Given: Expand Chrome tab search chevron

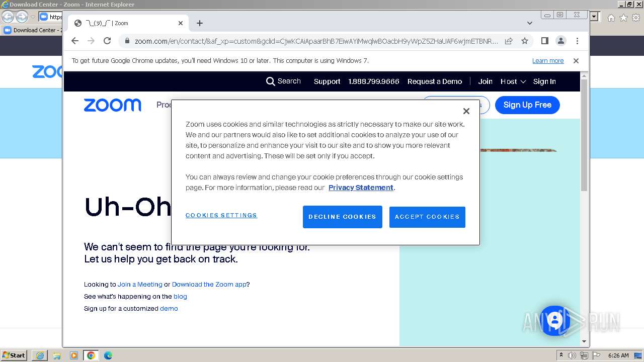Looking at the screenshot, I should point(530,23).
